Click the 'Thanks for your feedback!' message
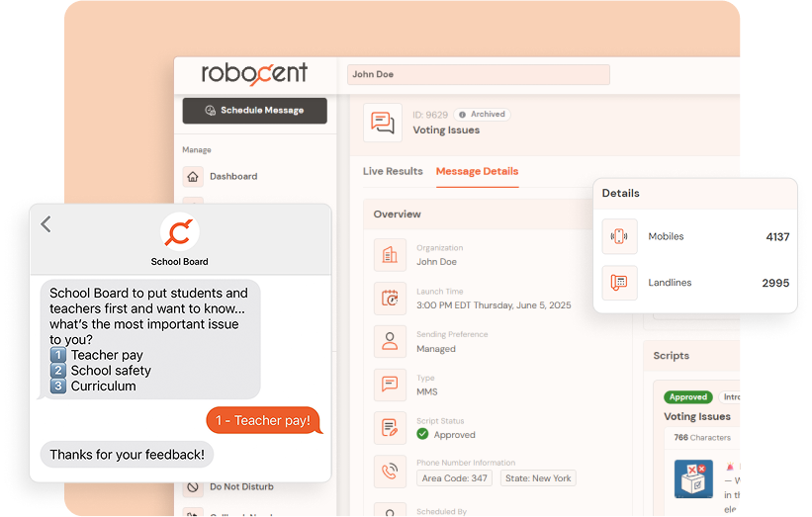 (x=127, y=455)
